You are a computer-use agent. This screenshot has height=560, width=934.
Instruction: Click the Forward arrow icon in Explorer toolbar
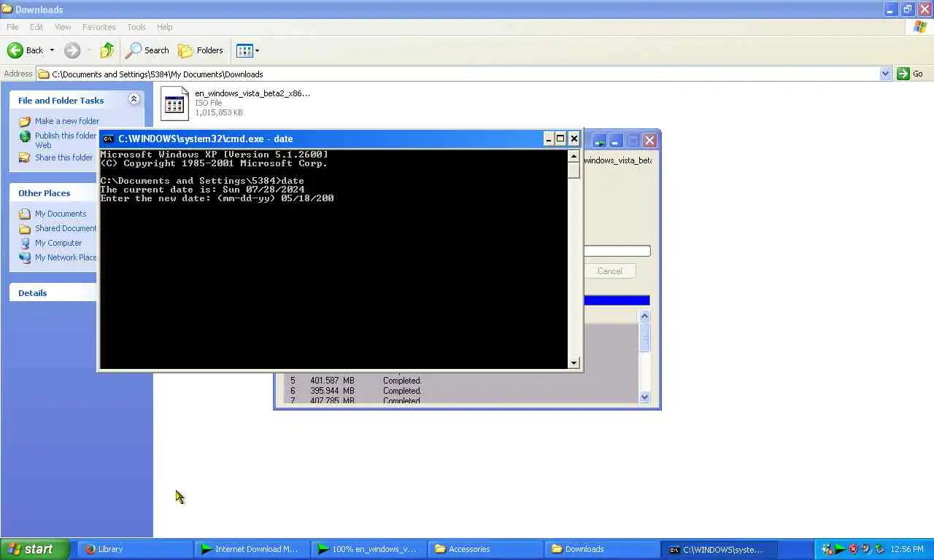click(x=72, y=50)
